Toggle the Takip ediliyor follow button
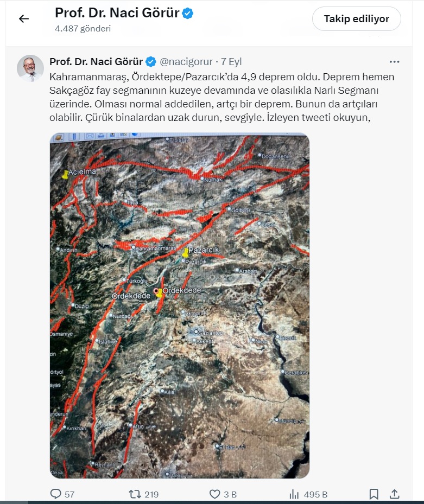The image size is (424, 504). click(x=357, y=19)
